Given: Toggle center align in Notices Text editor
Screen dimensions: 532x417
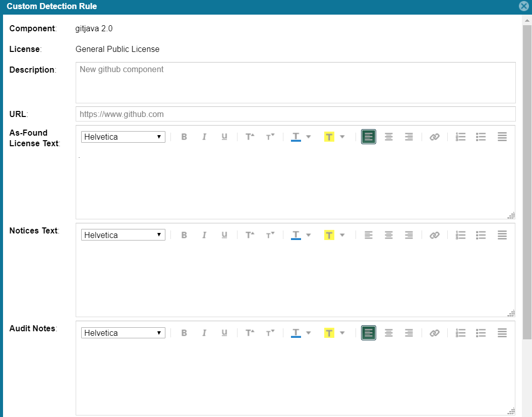Looking at the screenshot, I should tap(389, 235).
